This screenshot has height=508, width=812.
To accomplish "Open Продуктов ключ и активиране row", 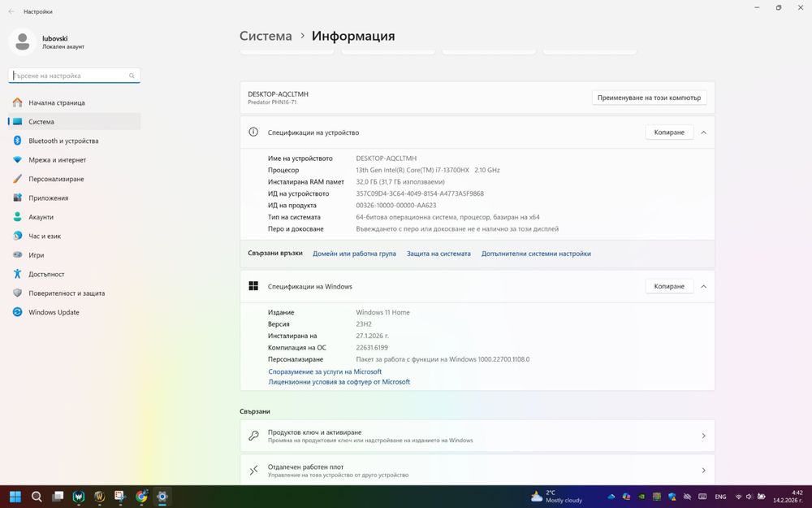I will tap(477, 436).
